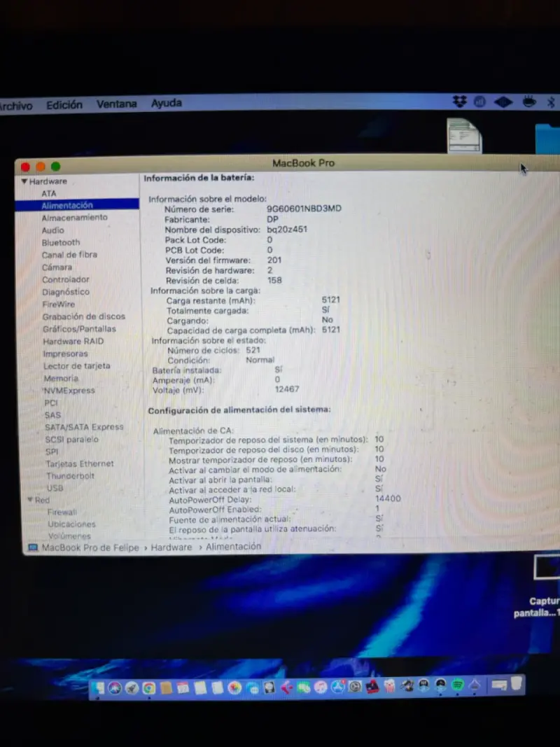
Task: Select Diagnóstico in the sidebar
Action: coord(66,292)
